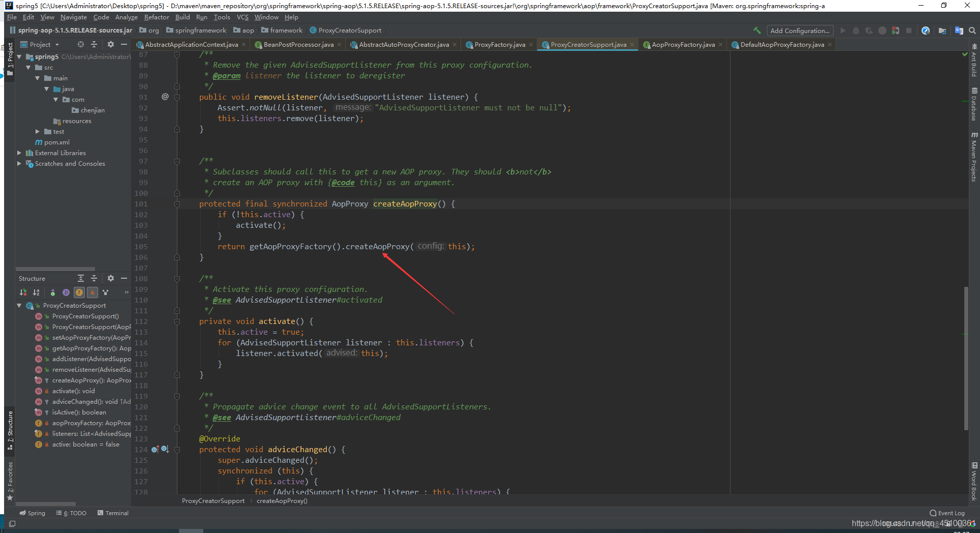Click the Attach to Process icon
This screenshot has height=533, width=980.
896,31
